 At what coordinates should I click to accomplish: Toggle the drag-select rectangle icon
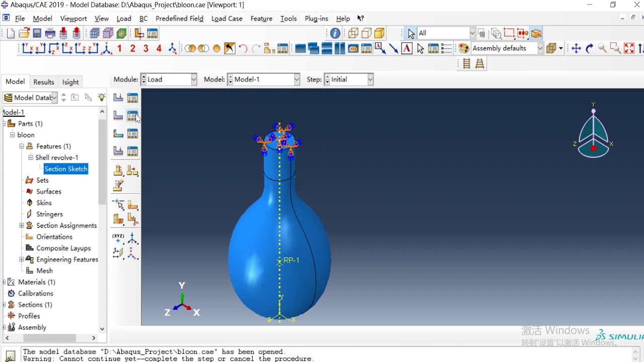[509, 34]
